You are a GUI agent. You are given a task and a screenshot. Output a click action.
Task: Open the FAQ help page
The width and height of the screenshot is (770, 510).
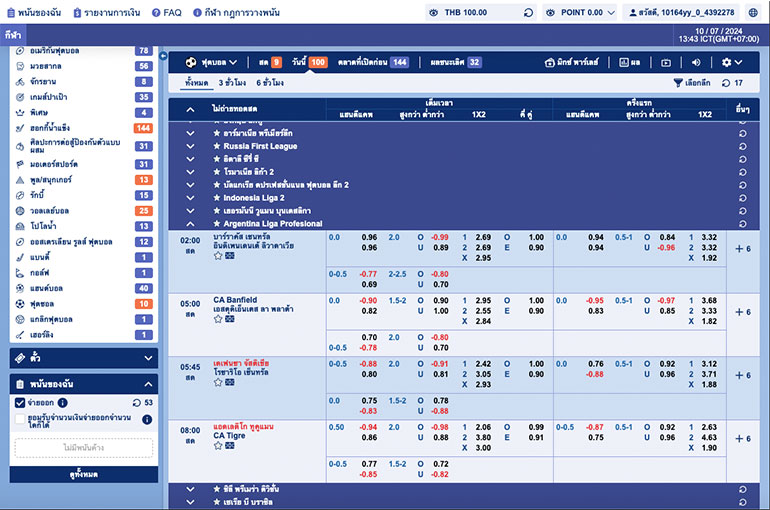(166, 12)
